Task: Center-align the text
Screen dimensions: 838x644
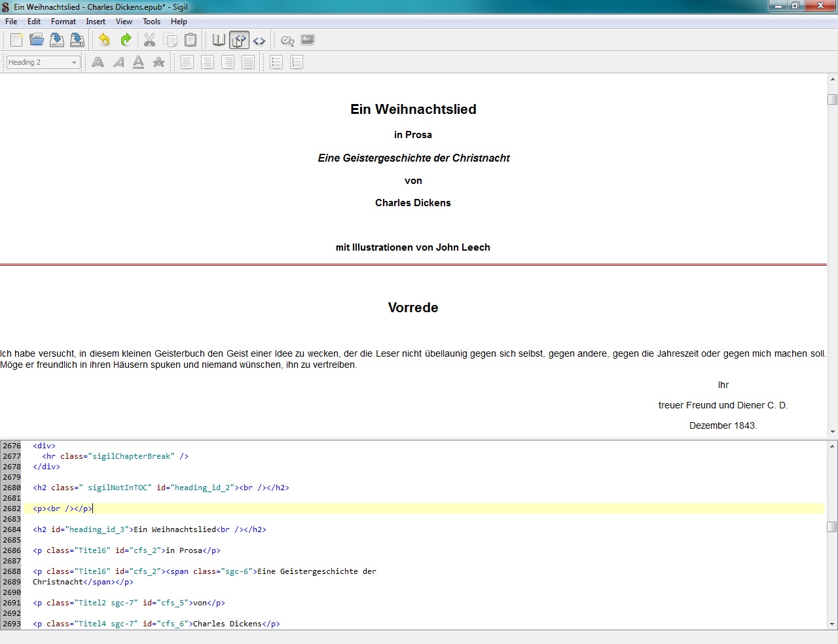Action: [x=208, y=62]
